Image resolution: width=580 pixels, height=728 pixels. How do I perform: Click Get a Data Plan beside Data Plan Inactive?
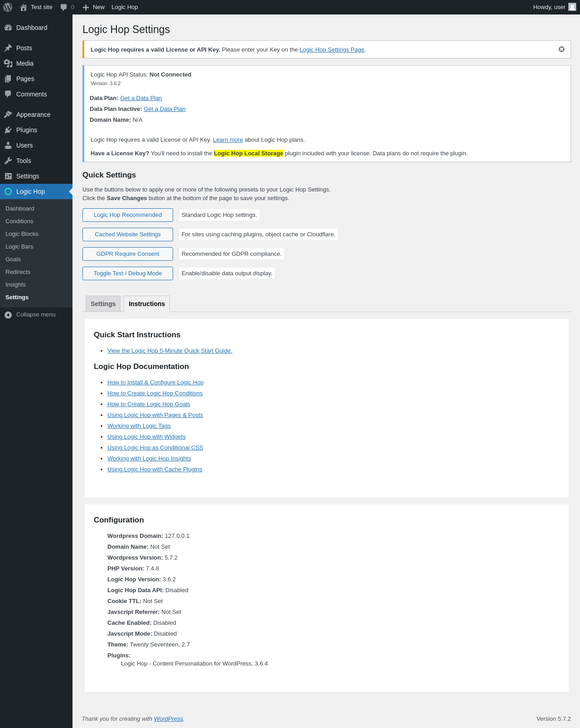(x=164, y=109)
